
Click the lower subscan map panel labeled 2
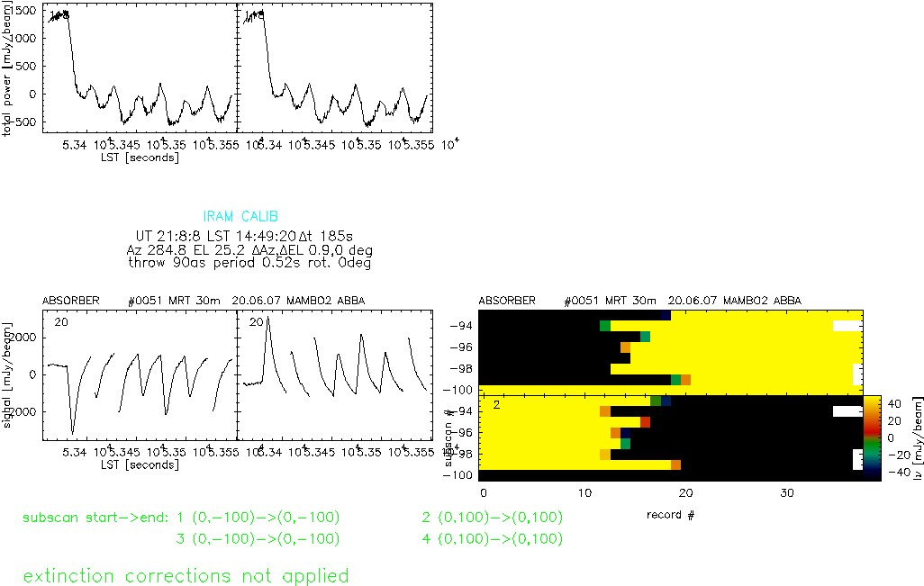pos(671,437)
